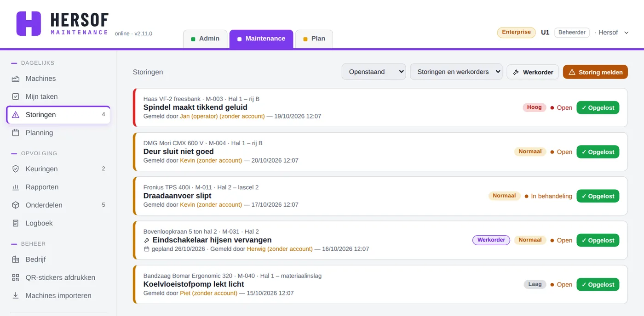Click the Enterprise plan badge
Screen dimensions: 644x316
click(517, 32)
